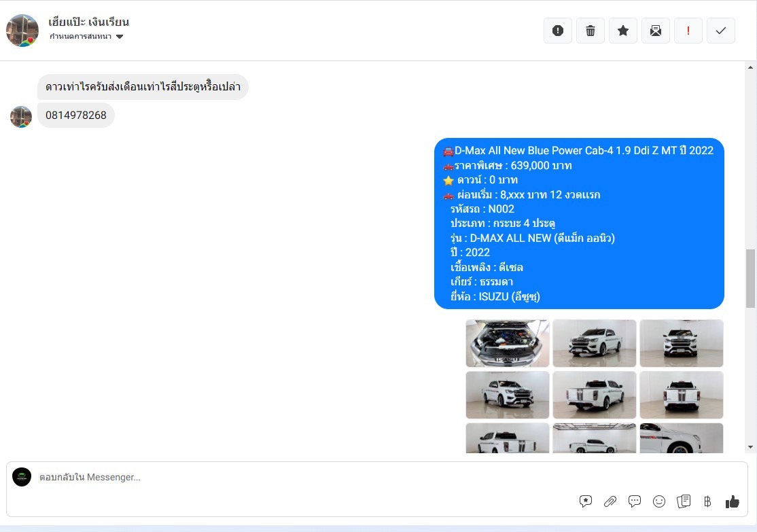Open front-left view white truck thumbnail
The width and height of the screenshot is (757, 532).
click(595, 343)
